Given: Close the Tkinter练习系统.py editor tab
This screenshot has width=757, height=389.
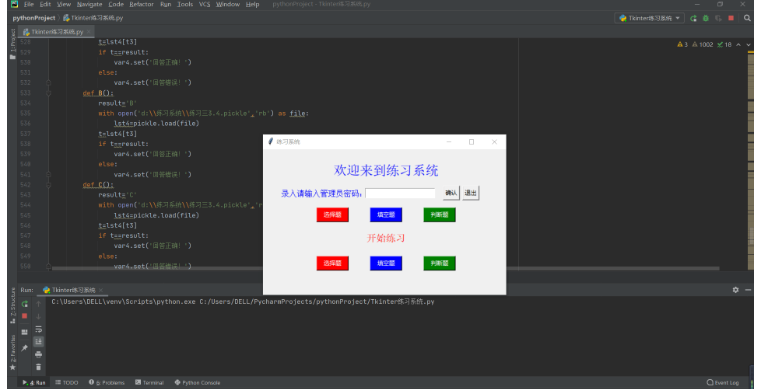Looking at the screenshot, I should click(89, 32).
